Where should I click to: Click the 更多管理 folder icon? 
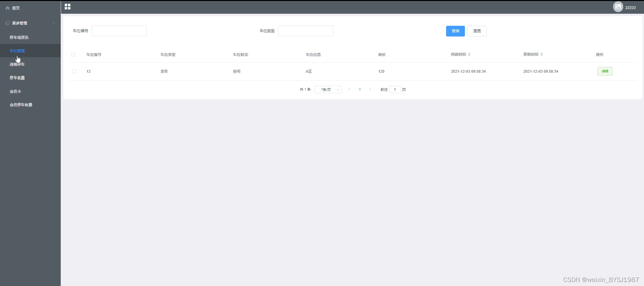[x=8, y=23]
